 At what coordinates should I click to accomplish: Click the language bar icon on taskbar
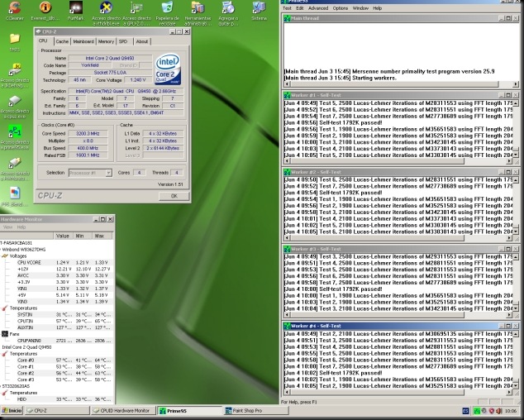[x=465, y=411]
